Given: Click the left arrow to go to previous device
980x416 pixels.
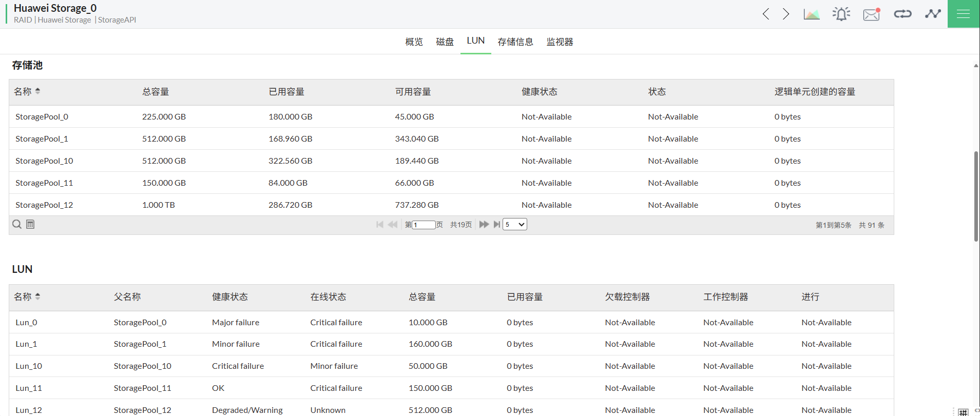Looking at the screenshot, I should [x=766, y=14].
